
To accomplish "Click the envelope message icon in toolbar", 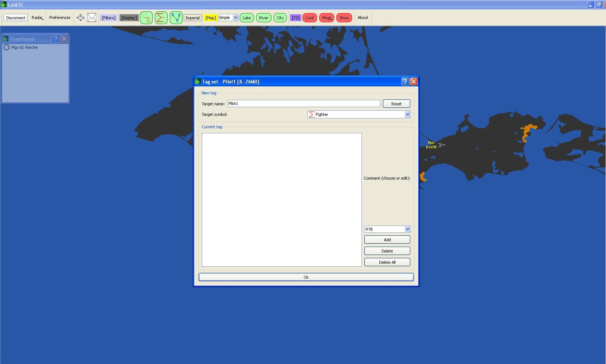I will (x=92, y=17).
